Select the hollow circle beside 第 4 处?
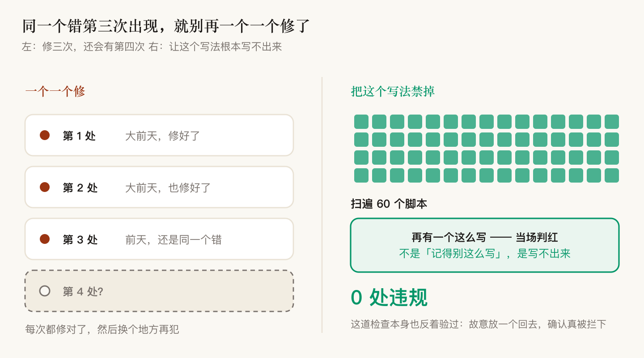 (x=45, y=291)
